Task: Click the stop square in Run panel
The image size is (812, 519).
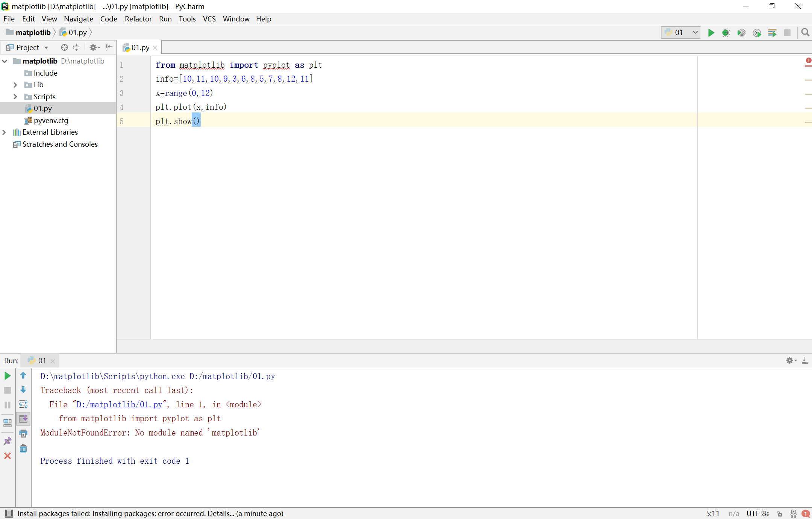Action: tap(7, 390)
